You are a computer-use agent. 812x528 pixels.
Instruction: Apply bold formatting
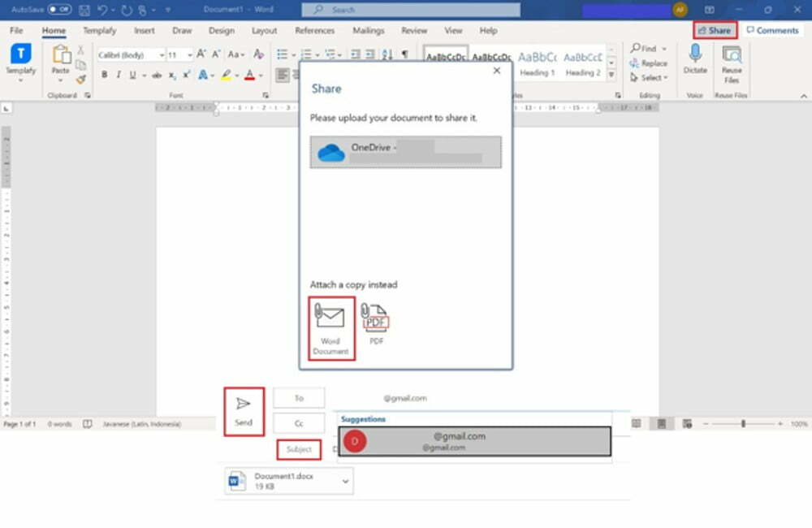104,75
